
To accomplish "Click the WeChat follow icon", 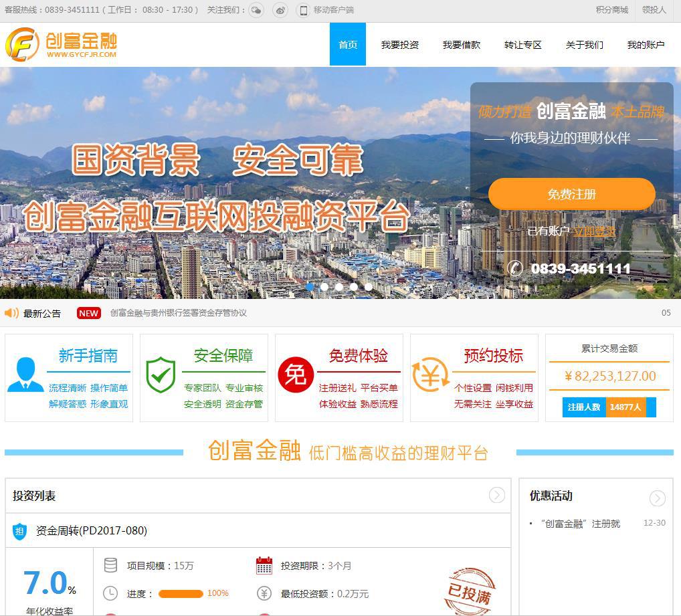I will coord(256,10).
